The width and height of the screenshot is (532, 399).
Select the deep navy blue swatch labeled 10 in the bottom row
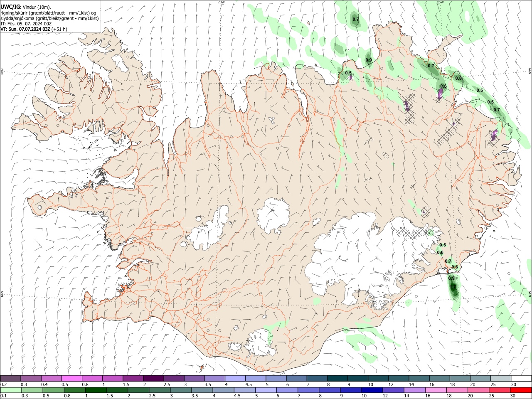[372, 390]
